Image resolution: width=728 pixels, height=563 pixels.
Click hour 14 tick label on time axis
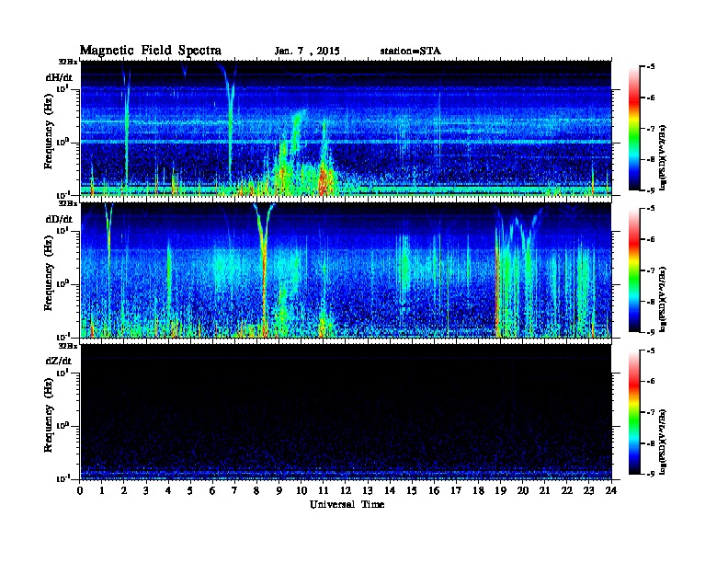point(390,490)
